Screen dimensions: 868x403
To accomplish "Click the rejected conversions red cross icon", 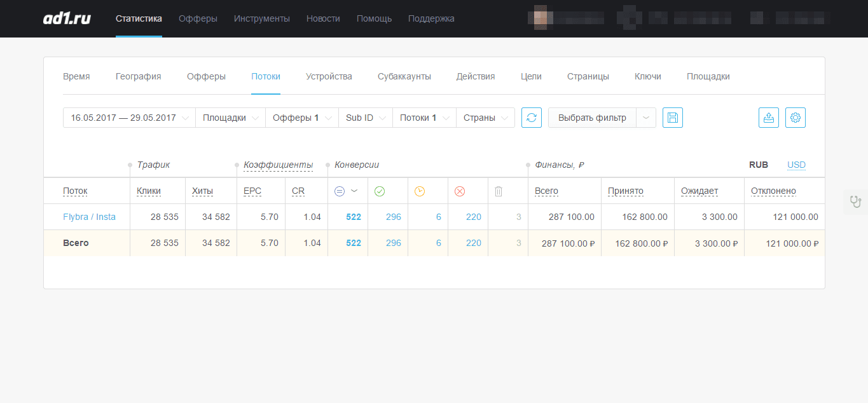I will (460, 190).
